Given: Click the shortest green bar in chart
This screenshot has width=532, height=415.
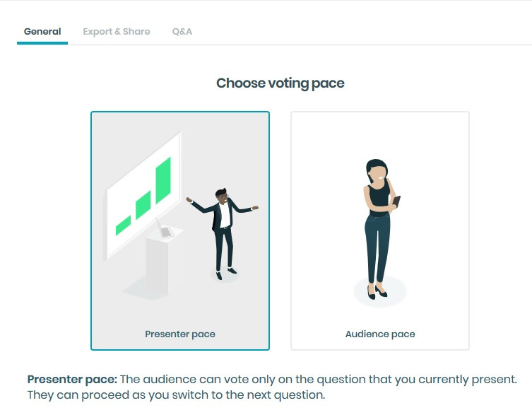Looking at the screenshot, I should [x=123, y=225].
